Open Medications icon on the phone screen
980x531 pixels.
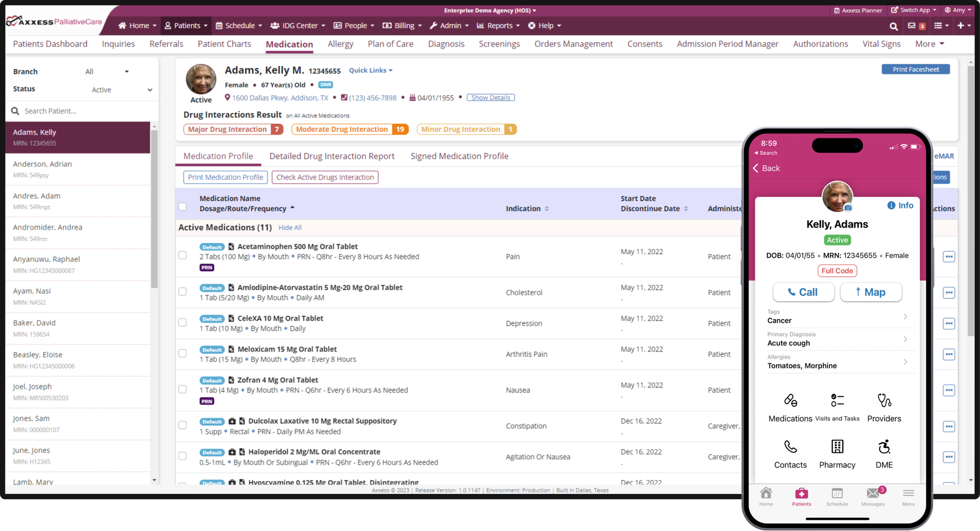pos(791,400)
